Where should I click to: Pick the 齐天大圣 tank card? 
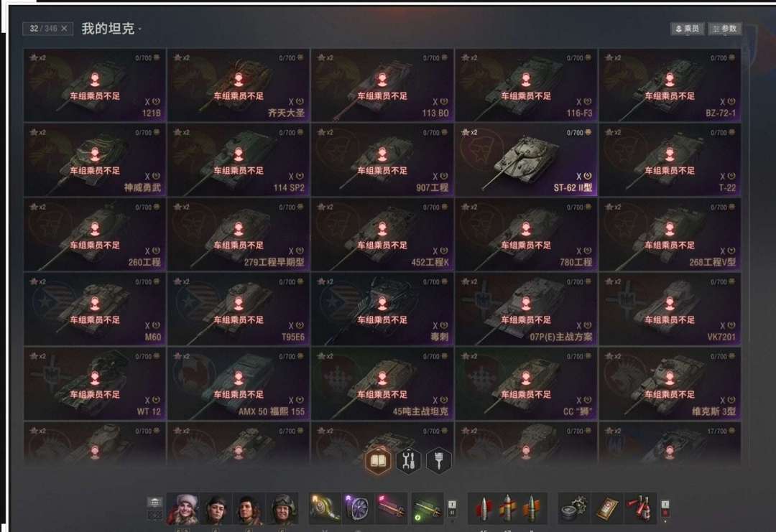239,85
